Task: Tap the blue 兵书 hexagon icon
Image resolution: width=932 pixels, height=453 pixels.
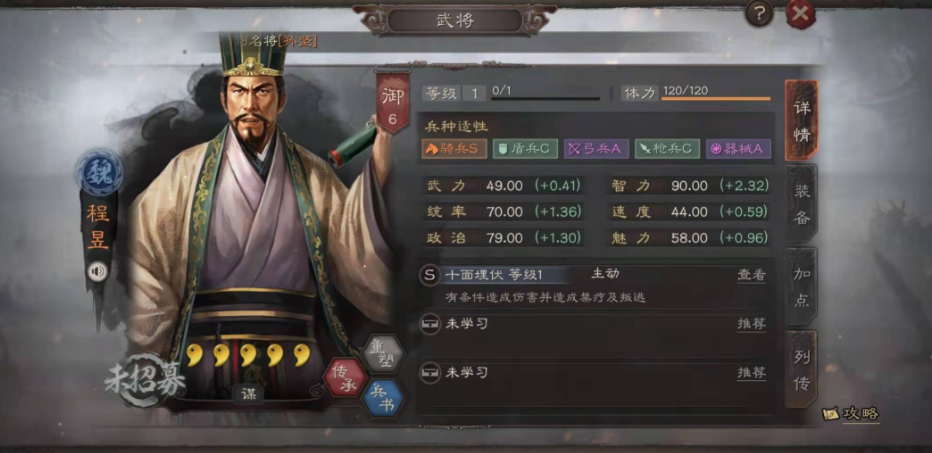Action: click(x=383, y=398)
